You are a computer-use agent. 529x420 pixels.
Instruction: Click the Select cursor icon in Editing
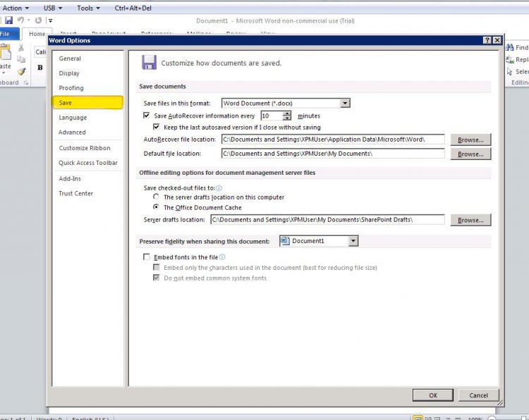509,71
